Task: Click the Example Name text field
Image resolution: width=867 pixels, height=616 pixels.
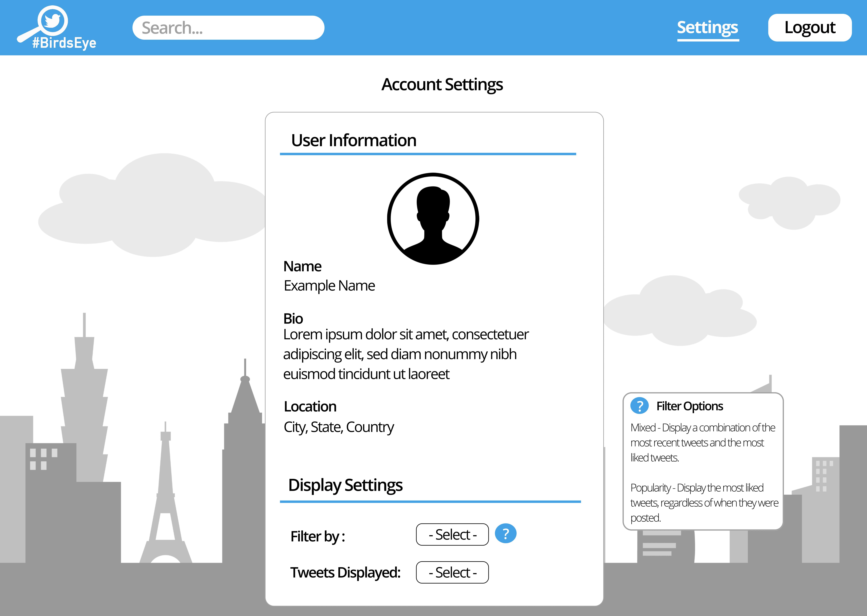Action: click(329, 286)
